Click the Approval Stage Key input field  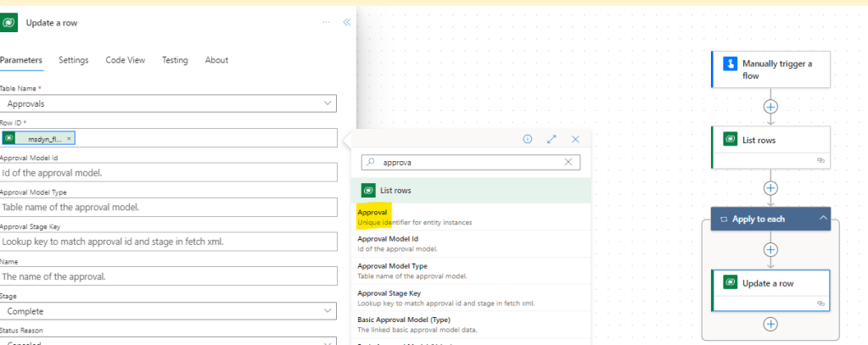(x=168, y=242)
